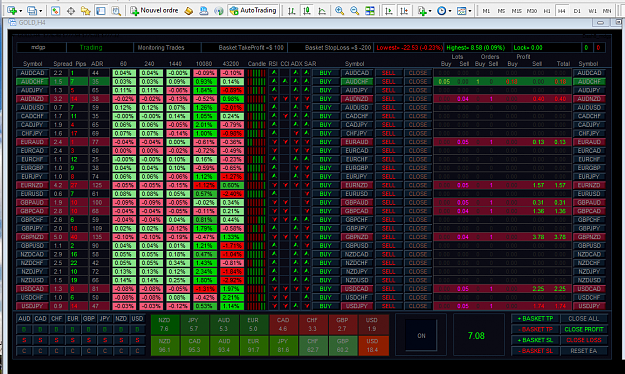
Task: Click the Nouvel ordre button
Action: (154, 10)
